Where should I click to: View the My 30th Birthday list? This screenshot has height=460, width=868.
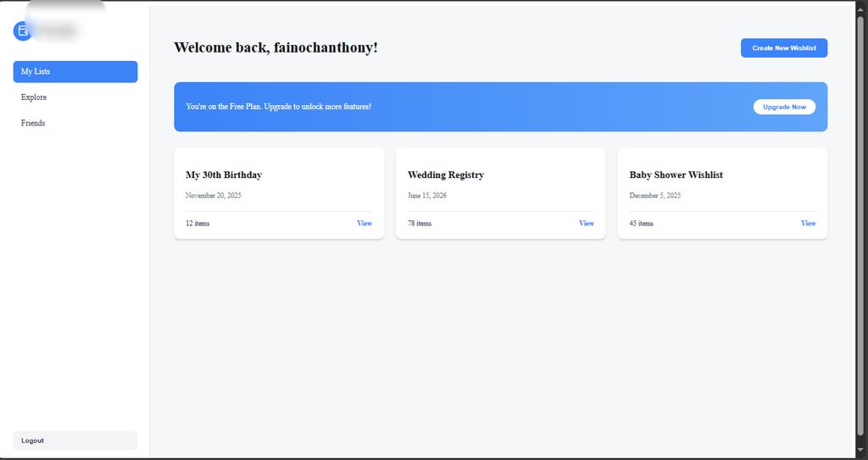[364, 223]
